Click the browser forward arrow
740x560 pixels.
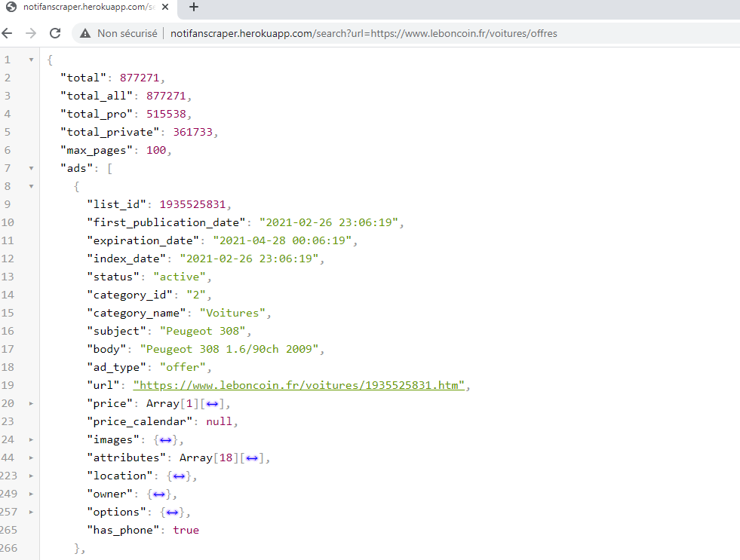click(x=31, y=33)
